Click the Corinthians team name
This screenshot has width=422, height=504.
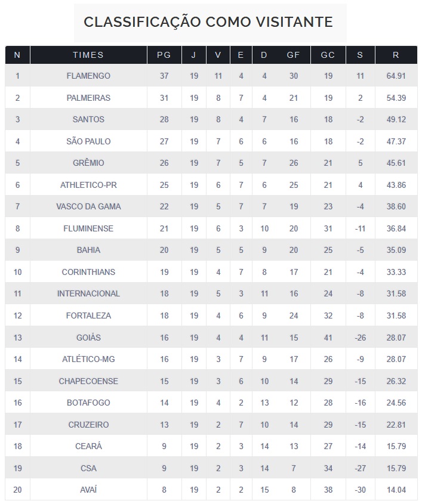point(88,272)
